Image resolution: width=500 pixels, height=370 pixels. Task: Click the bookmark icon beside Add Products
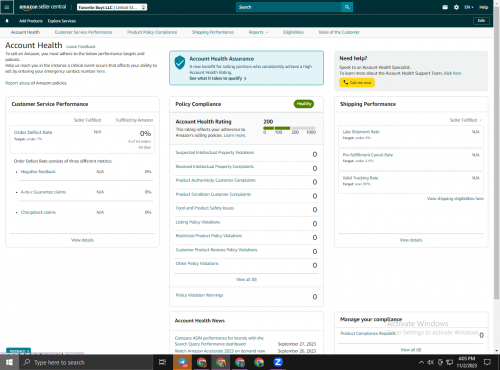pyautogui.click(x=7, y=21)
